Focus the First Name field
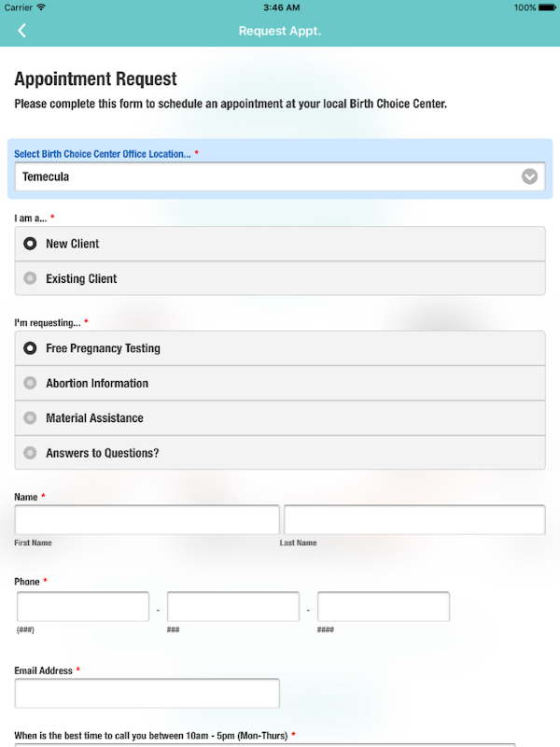 (147, 520)
